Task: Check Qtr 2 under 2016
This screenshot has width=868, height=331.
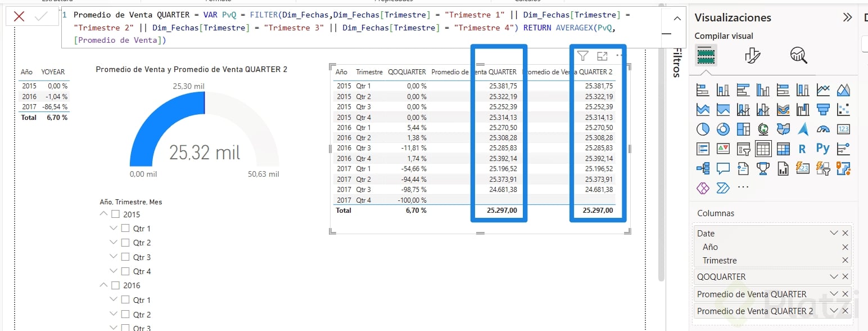Action: (126, 314)
